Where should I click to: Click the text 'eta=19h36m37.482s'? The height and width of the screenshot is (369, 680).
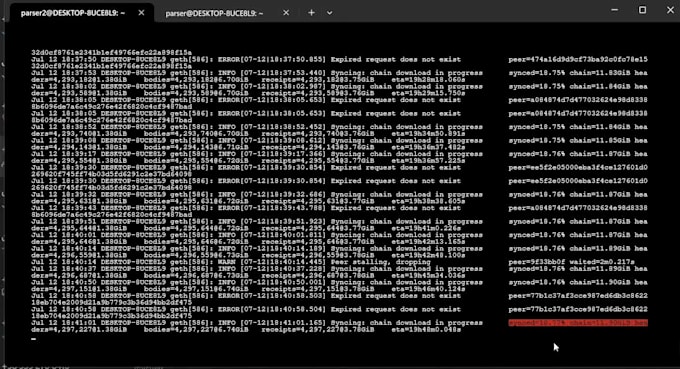click(x=428, y=147)
